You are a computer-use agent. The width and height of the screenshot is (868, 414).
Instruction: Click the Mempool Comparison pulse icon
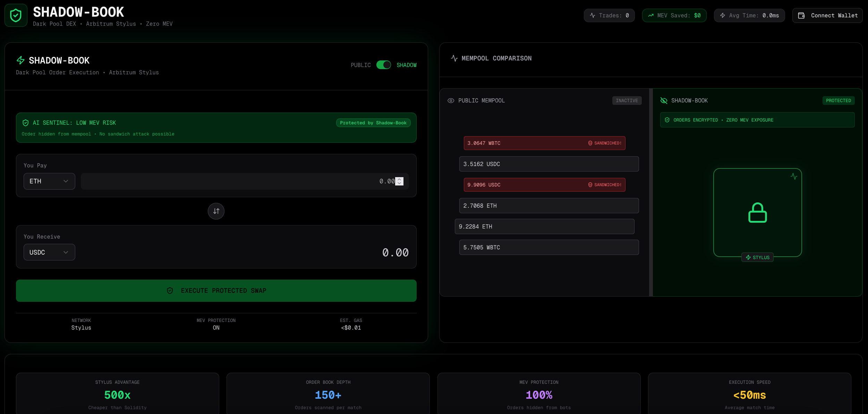coord(454,58)
